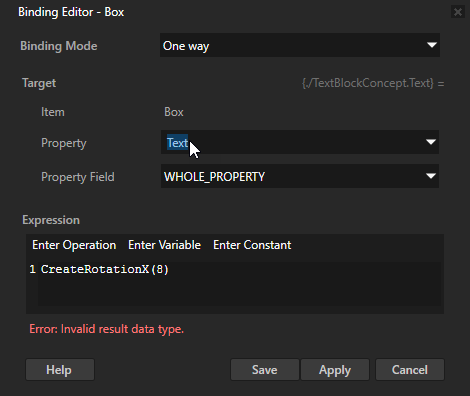470x396 pixels.
Task: Open the Enter Constant menu
Action: point(252,245)
